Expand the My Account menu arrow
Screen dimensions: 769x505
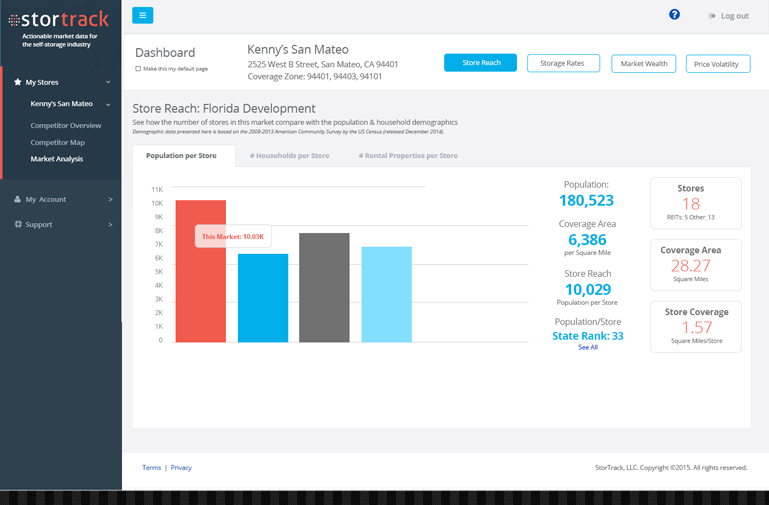(x=110, y=199)
